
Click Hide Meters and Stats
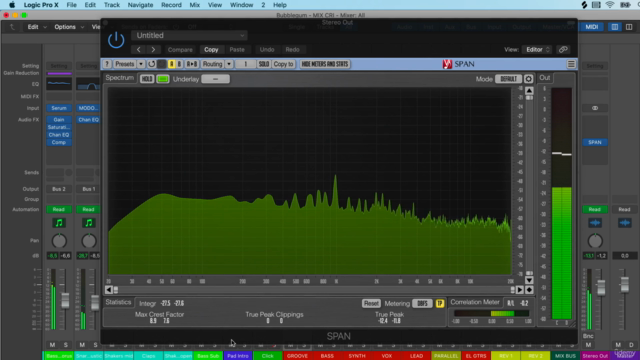pyautogui.click(x=325, y=64)
